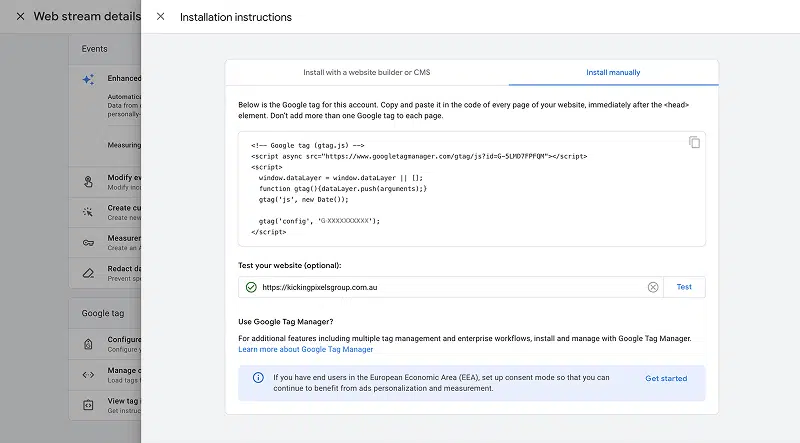Close the Web stream details panel
Image resolution: width=800 pixels, height=443 pixels.
coord(20,17)
